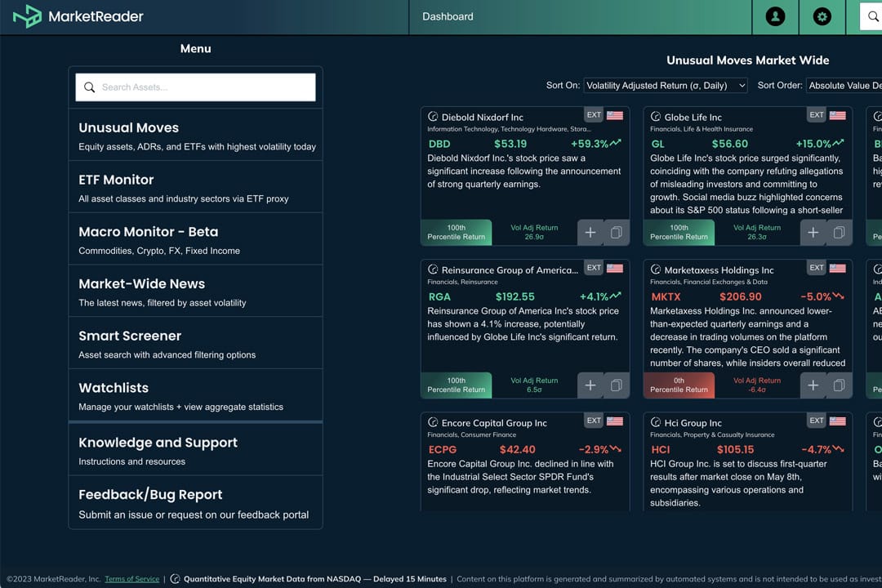This screenshot has height=588, width=882.
Task: Copy the Marketaxess Holdings card
Action: (x=840, y=385)
